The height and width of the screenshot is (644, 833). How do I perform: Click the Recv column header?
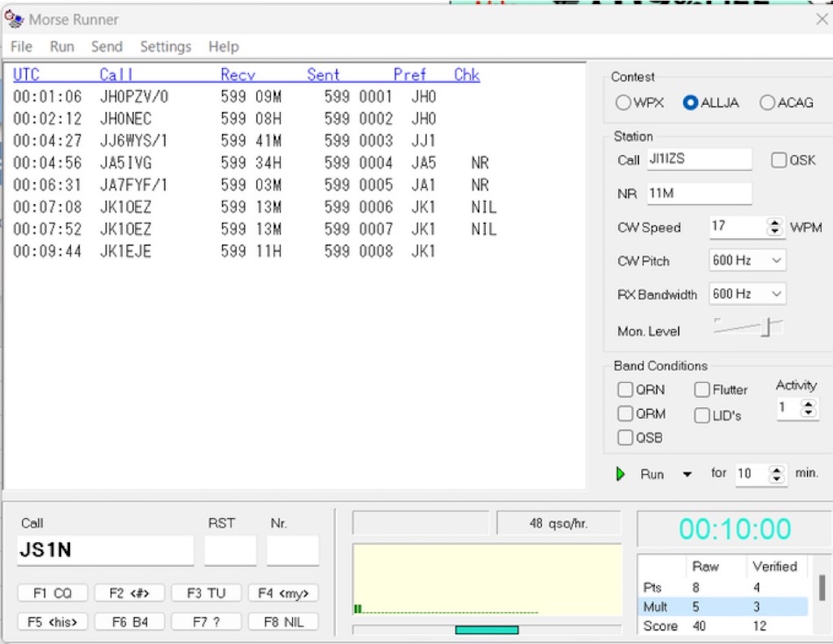[238, 75]
